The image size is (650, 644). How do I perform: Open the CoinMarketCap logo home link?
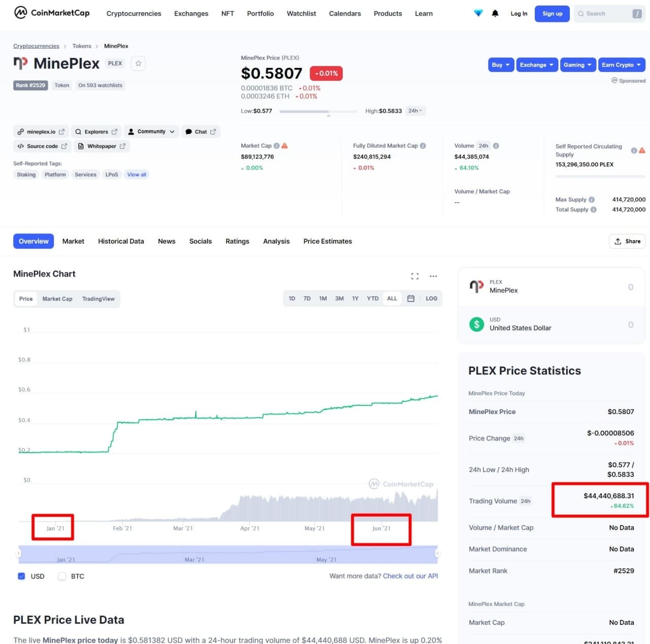(x=51, y=13)
